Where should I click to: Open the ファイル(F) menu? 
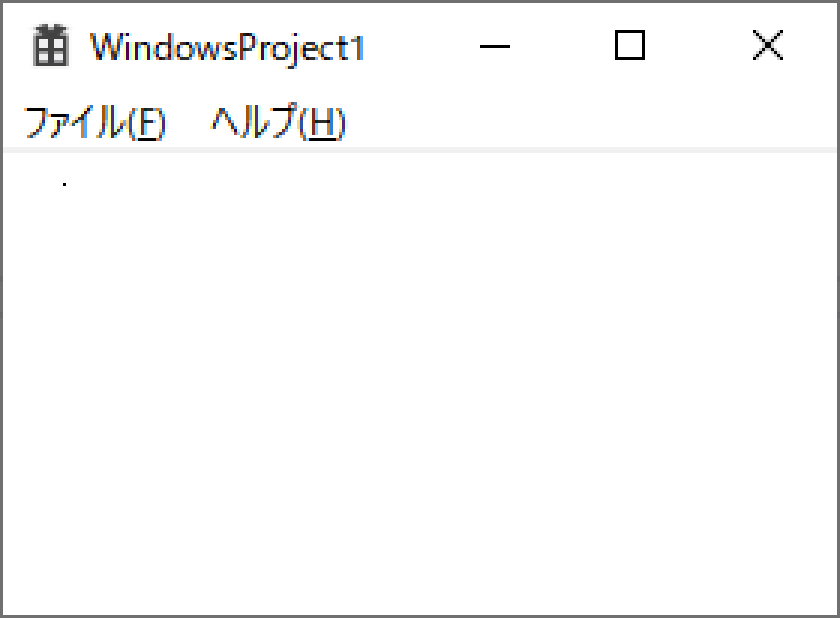[95, 122]
